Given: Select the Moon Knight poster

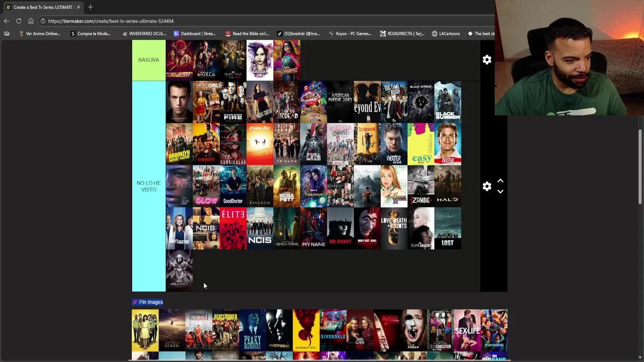Looking at the screenshot, I should coord(179,270).
